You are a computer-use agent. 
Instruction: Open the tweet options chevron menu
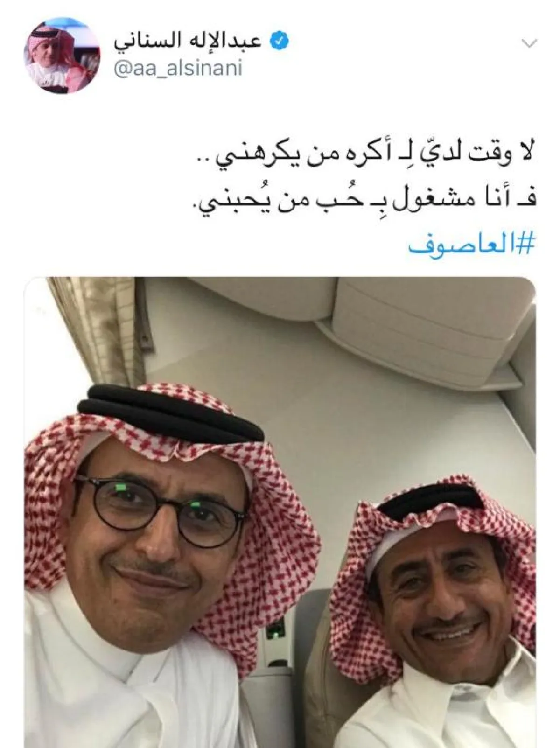529,43
